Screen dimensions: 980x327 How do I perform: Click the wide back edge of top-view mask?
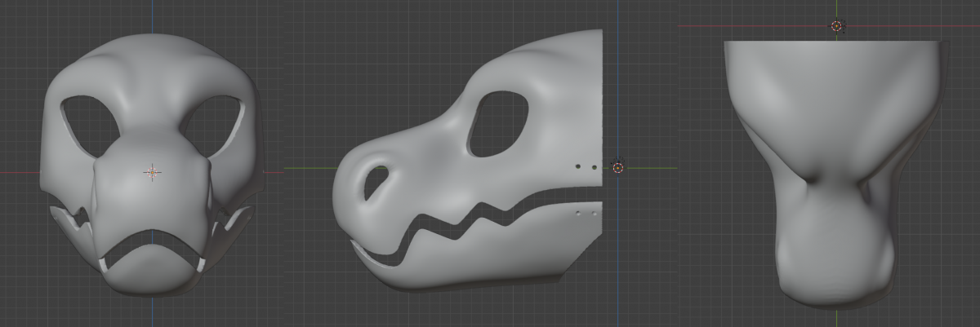tap(835, 42)
